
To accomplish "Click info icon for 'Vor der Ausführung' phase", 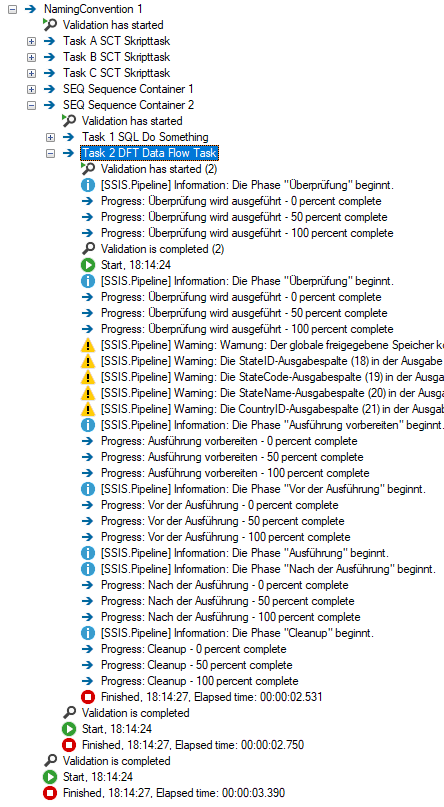I will [x=88, y=489].
